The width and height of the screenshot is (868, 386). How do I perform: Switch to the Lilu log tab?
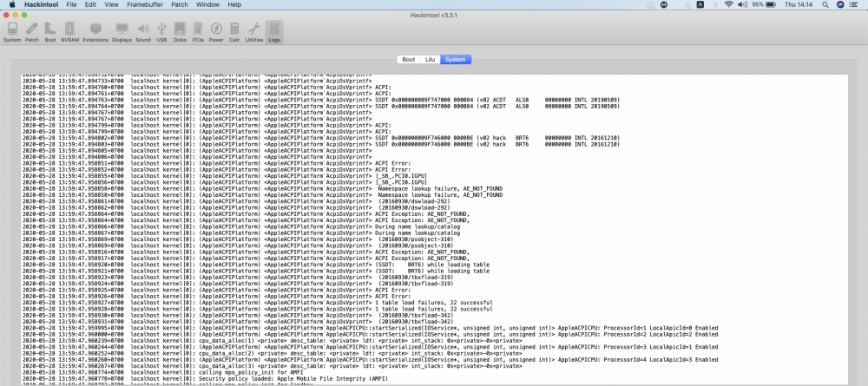[x=431, y=60]
